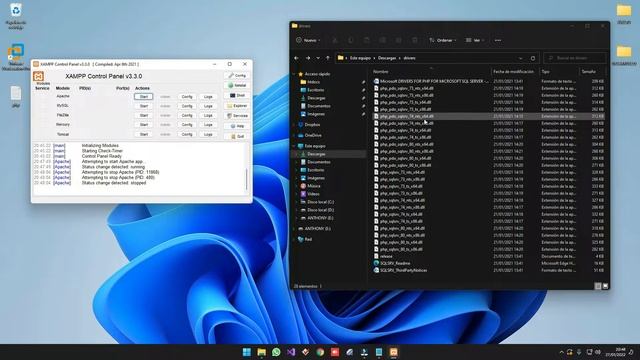Open recent locations chevron beside forward arrow
The image size is (640, 360).
(318, 58)
